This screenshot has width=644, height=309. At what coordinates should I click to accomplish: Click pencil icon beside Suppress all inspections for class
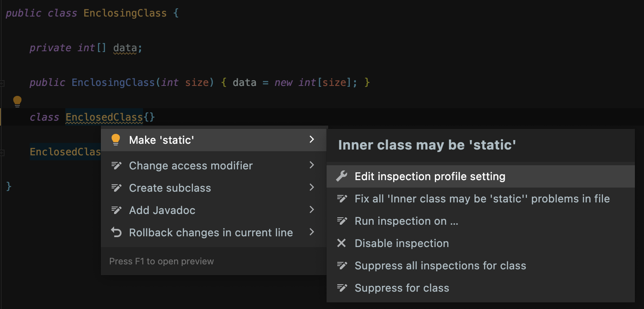(342, 266)
